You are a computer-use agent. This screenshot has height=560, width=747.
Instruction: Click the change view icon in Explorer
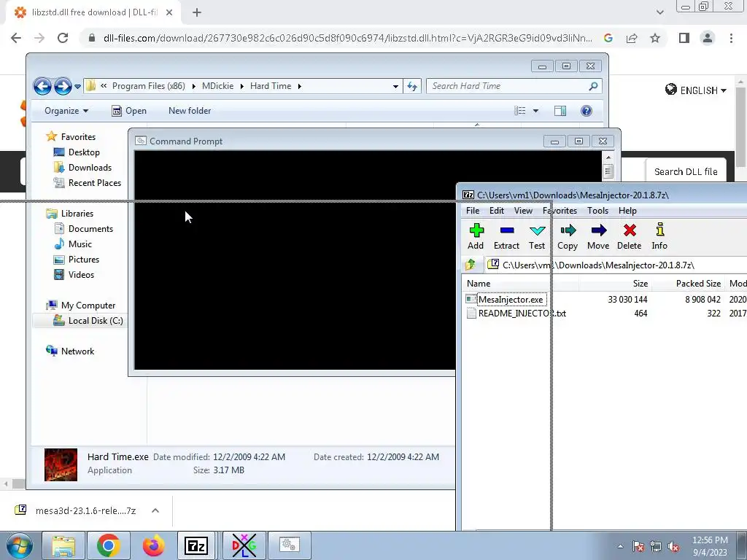[519, 111]
